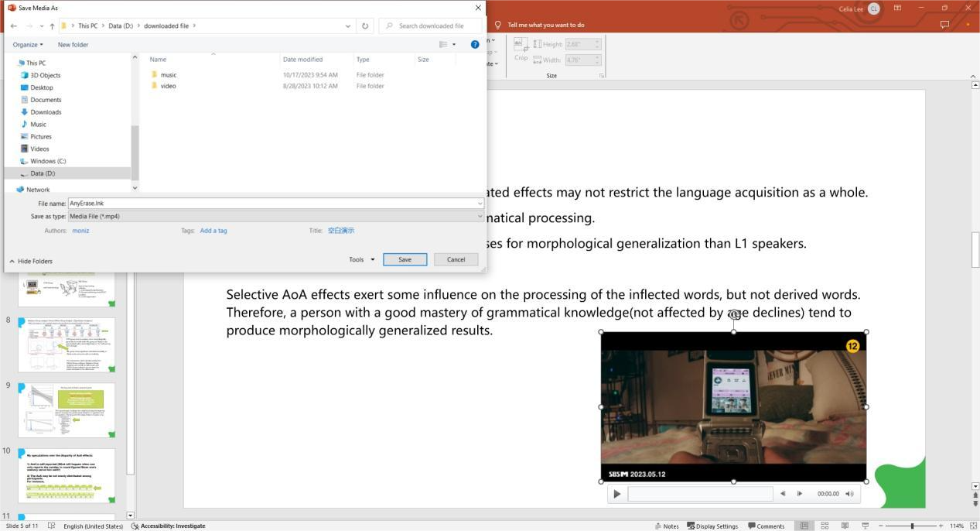Click the Get Help icon in Save dialog
This screenshot has width=980, height=531.
click(475, 44)
